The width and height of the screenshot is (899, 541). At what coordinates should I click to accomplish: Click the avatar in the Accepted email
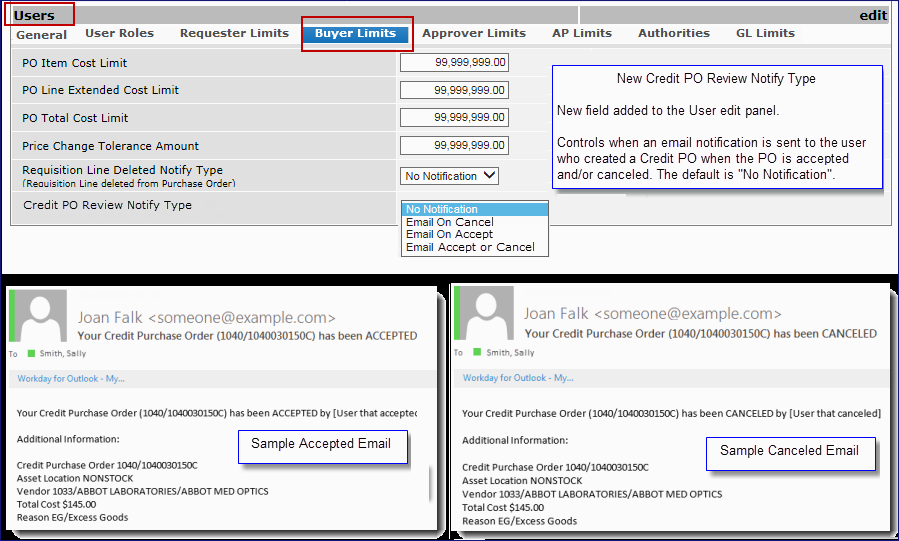click(40, 316)
